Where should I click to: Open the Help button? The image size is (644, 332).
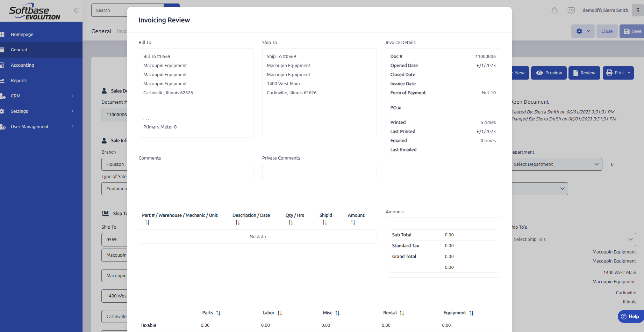coord(630,316)
